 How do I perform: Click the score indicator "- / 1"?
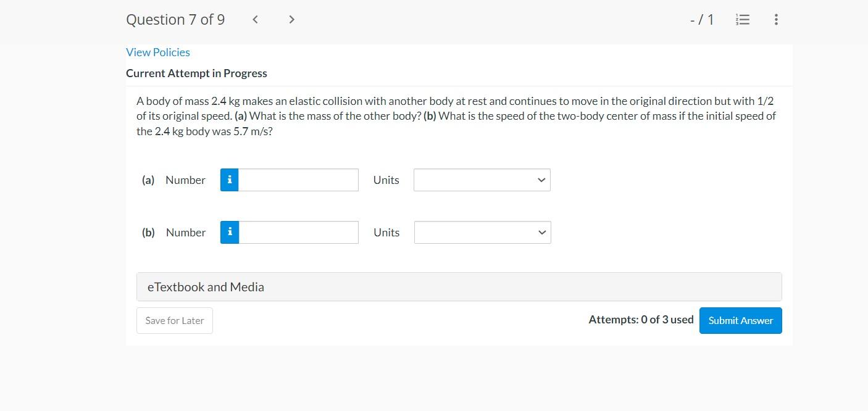tap(702, 20)
